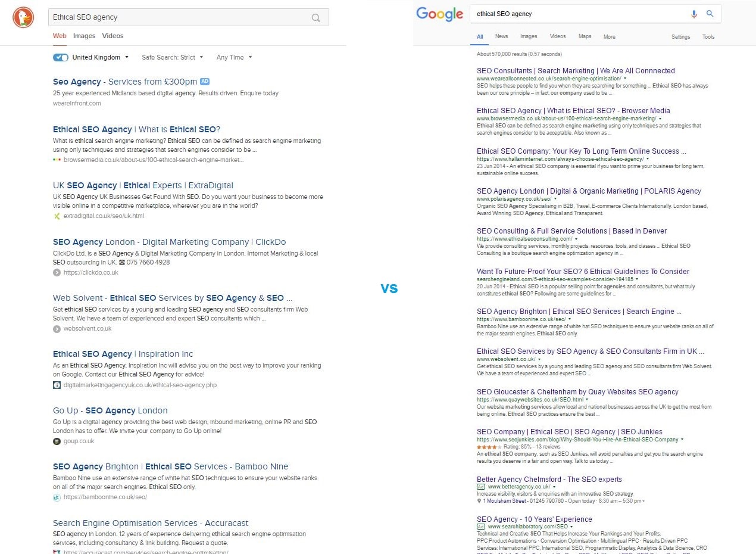Open Better Agency Chelmsford ad link

click(x=549, y=479)
